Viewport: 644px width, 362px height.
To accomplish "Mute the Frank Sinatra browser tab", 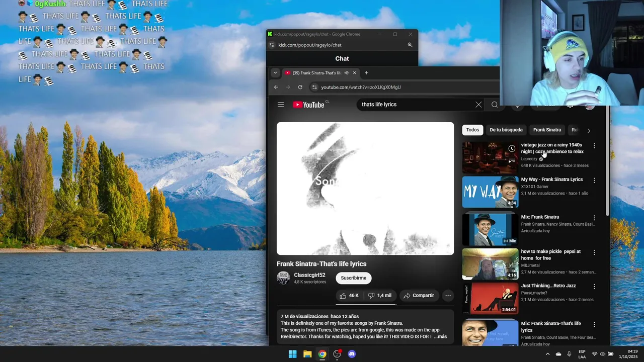I will click(x=346, y=73).
